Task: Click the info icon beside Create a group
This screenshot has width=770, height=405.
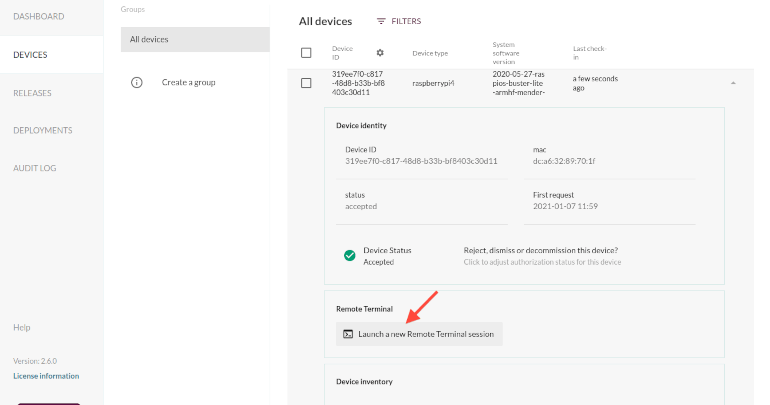Action: point(137,82)
